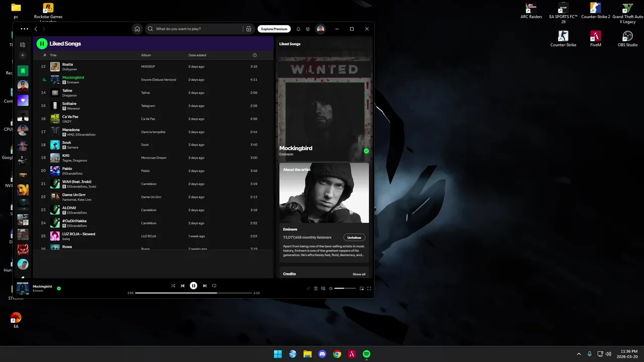Select the song Taline by Draganov
The image size is (644, 362).
(x=153, y=93)
